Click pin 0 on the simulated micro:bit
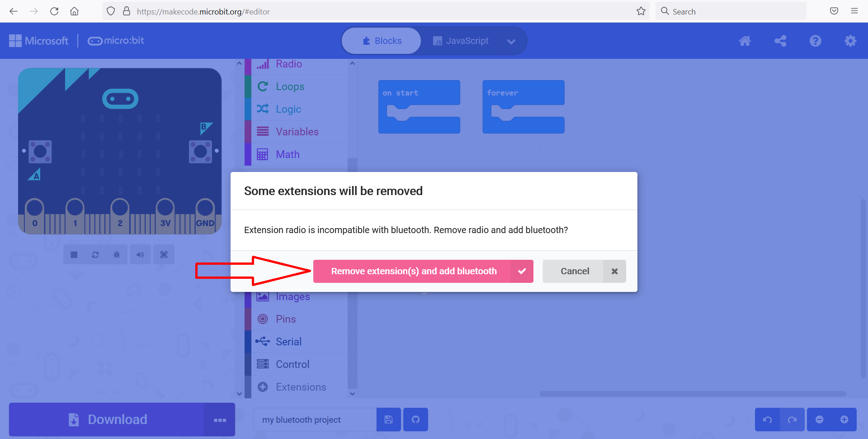868x439 pixels. (35, 216)
